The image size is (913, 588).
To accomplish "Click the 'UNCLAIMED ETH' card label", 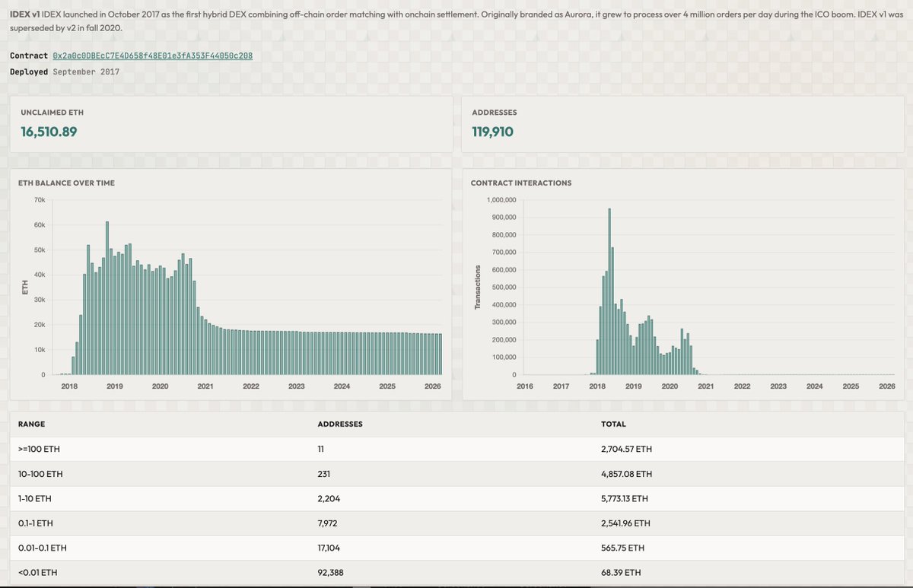I will 52,112.
